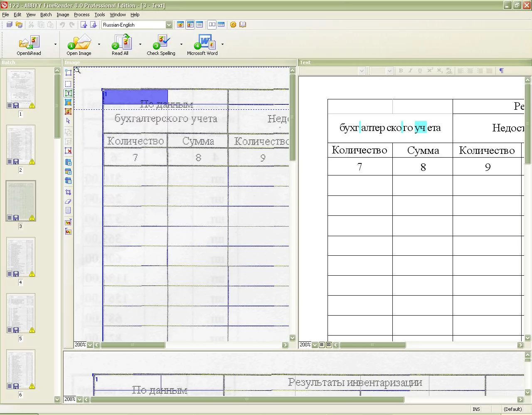Image resolution: width=532 pixels, height=415 pixels.
Task: Open the Text pane 200% zoom dropdown
Action: pos(315,345)
